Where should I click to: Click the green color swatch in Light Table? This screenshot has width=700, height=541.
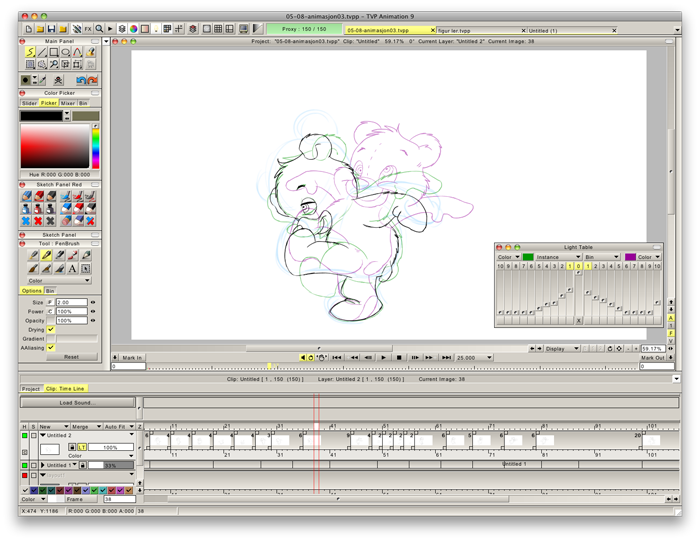click(528, 257)
